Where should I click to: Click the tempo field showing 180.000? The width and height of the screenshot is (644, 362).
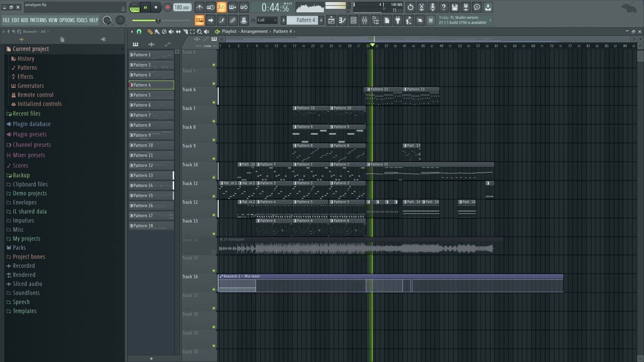pos(182,8)
